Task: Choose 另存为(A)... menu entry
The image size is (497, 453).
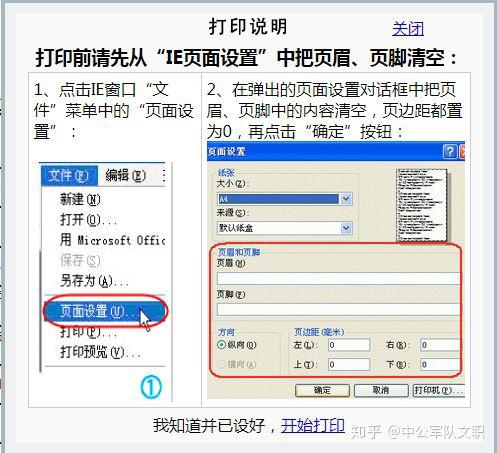Action: point(94,281)
